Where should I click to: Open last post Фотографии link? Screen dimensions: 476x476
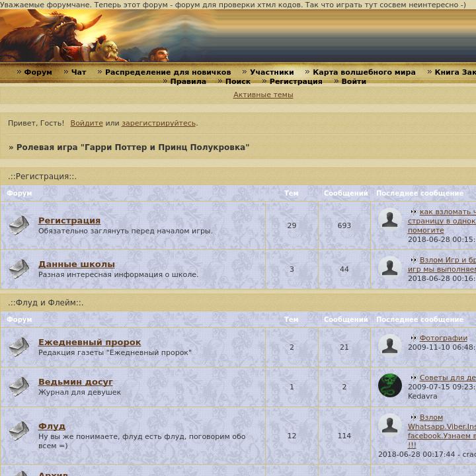(443, 338)
